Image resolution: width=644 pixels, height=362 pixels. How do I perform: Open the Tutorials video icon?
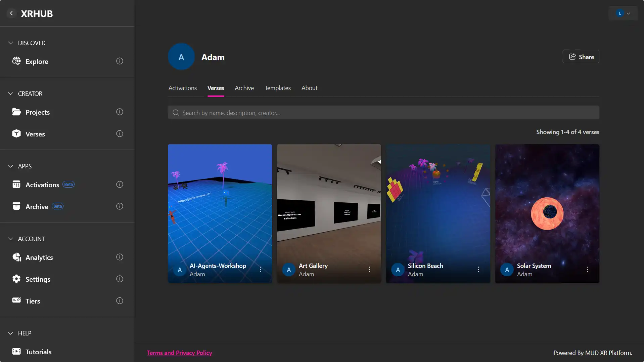[16, 352]
